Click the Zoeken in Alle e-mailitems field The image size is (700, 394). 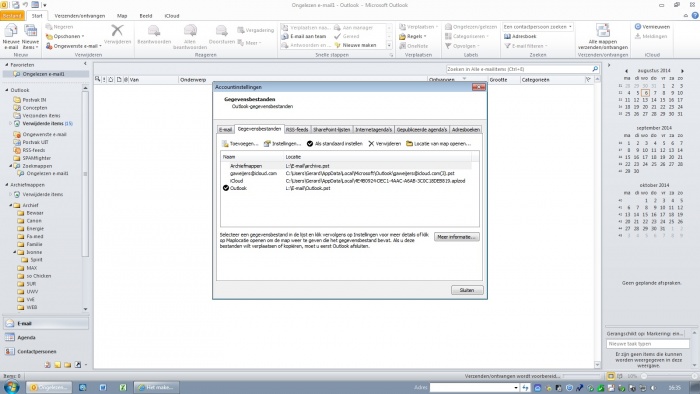tap(518, 69)
